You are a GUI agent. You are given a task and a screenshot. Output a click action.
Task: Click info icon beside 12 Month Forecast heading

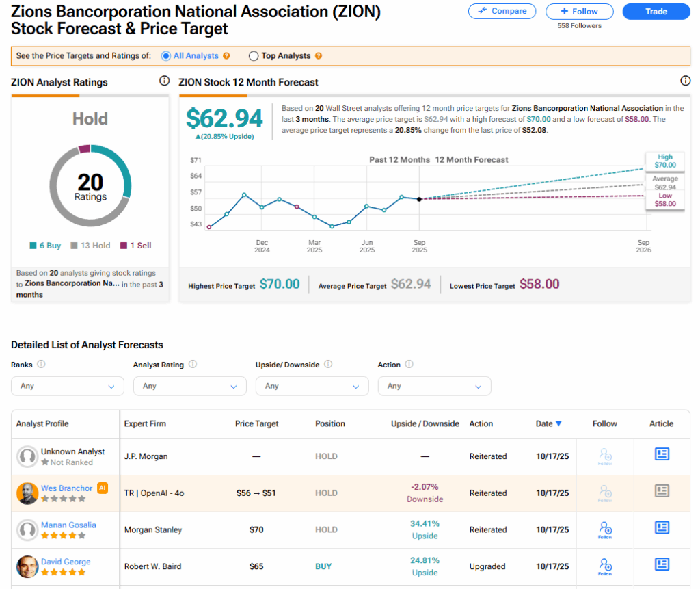[686, 81]
